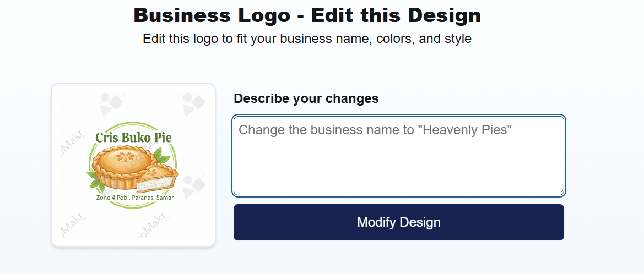
Task: Grab the text area resize handle corner
Action: tap(561, 191)
